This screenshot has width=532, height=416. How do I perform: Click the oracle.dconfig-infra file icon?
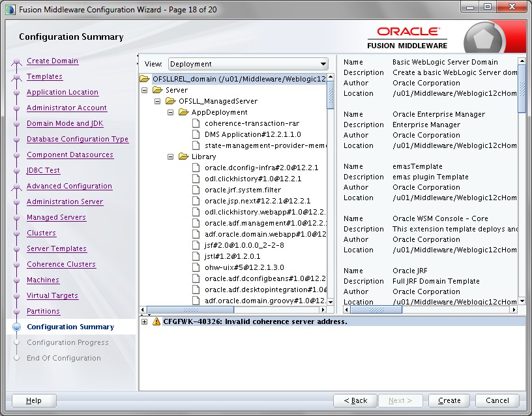[x=196, y=168]
